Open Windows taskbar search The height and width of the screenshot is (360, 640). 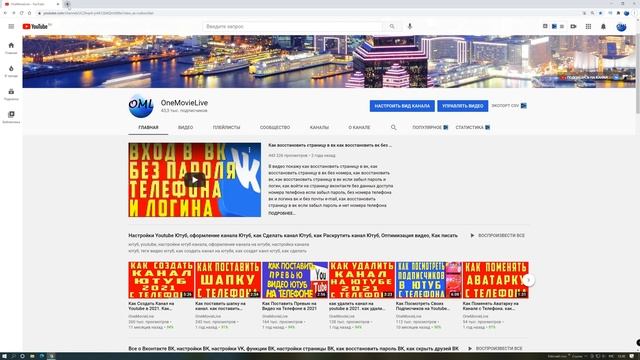(x=13, y=356)
